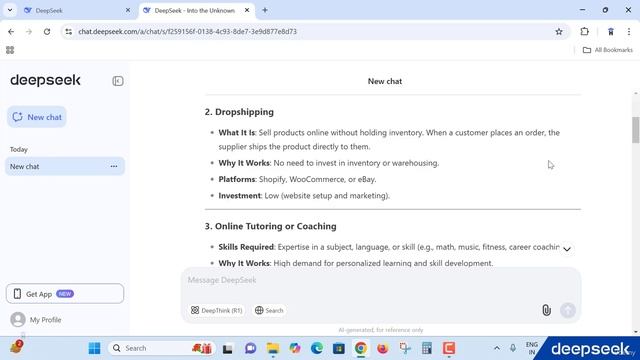Reload the current page
The width and height of the screenshot is (640, 360).
click(47, 31)
